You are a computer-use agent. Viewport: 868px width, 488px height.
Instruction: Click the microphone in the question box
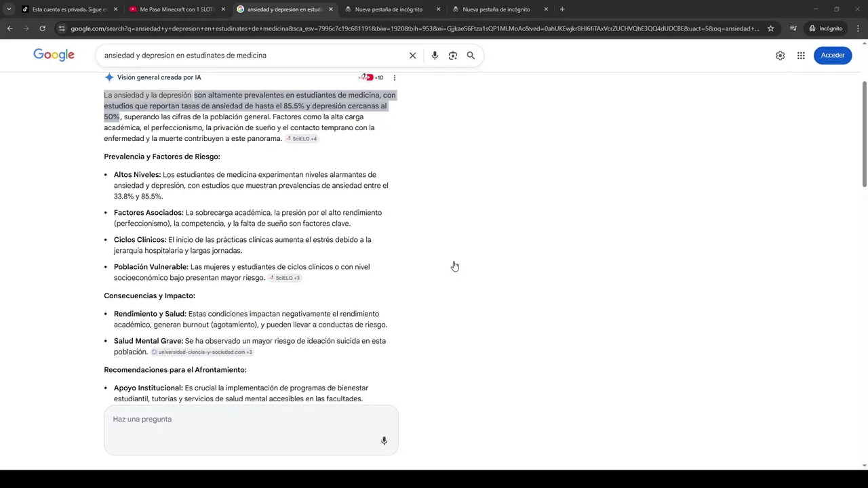(x=384, y=441)
